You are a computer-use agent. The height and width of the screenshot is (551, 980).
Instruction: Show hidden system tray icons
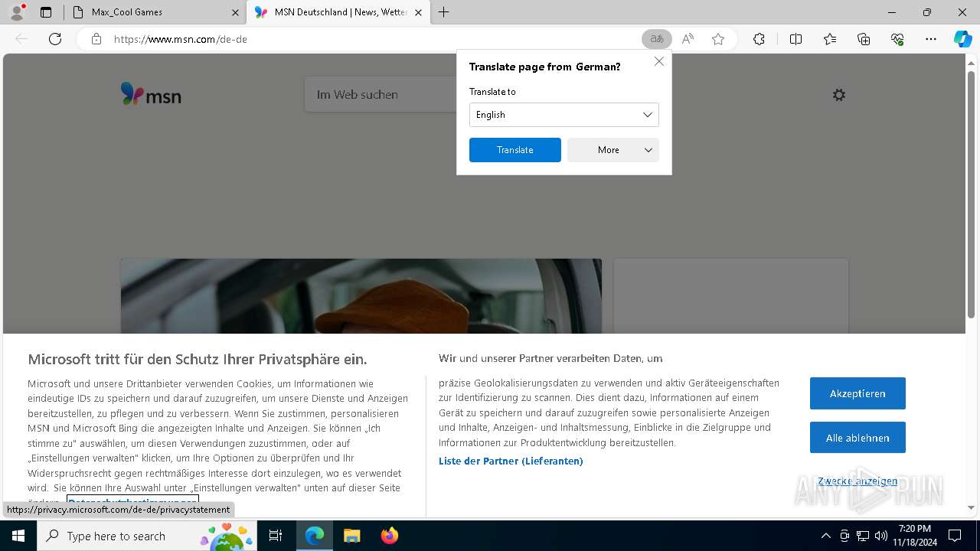[x=825, y=536]
